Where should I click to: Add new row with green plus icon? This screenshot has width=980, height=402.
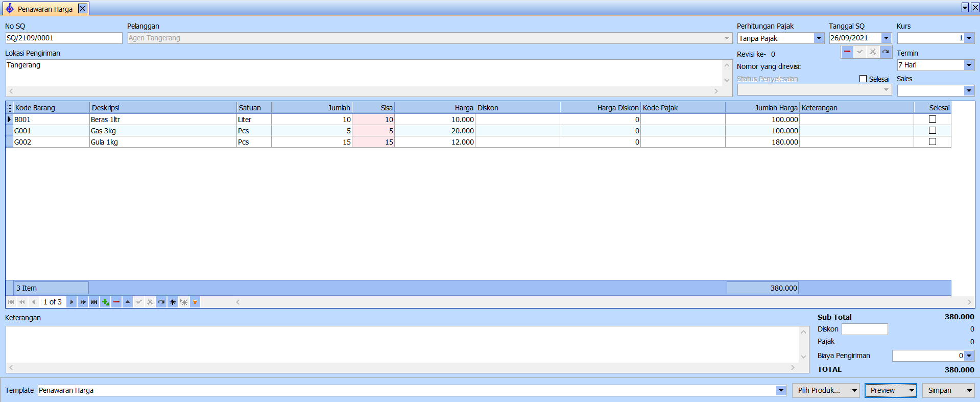pyautogui.click(x=105, y=302)
